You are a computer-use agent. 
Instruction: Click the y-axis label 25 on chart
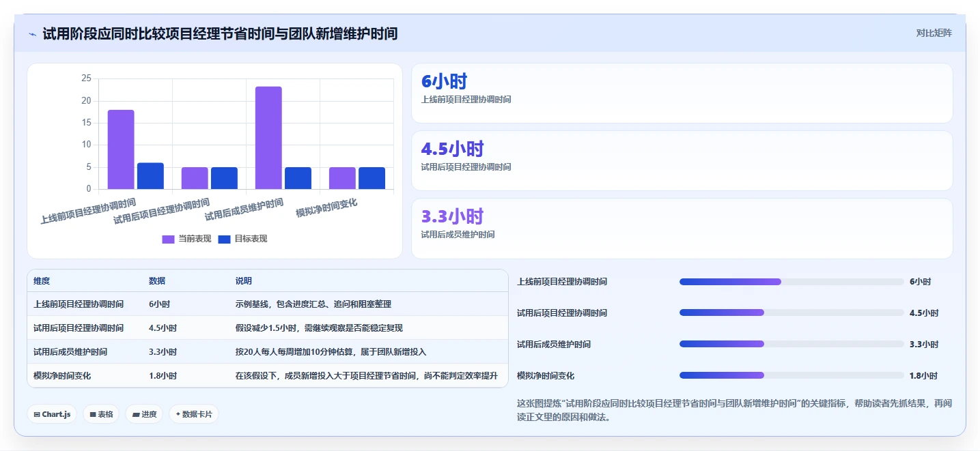click(86, 78)
